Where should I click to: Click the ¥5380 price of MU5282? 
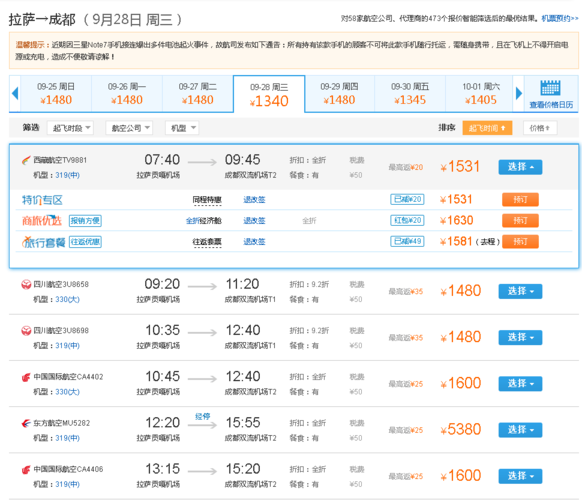tap(461, 429)
